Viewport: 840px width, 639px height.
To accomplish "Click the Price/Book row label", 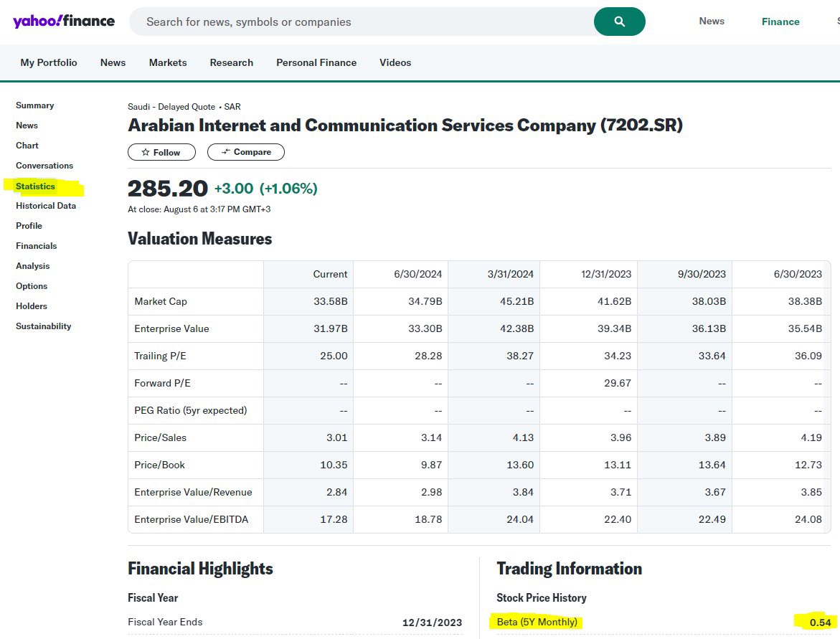I will (x=160, y=465).
